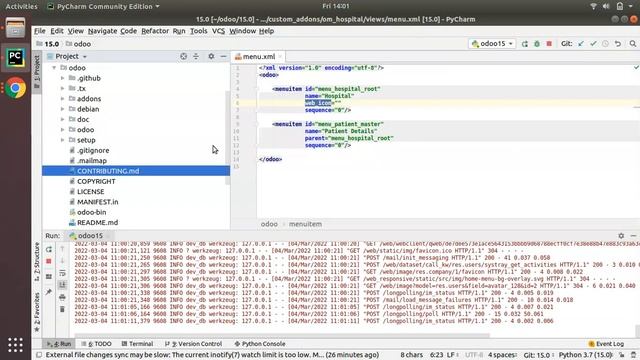Expand the addons folder
640x360 pixels.
pos(62,99)
